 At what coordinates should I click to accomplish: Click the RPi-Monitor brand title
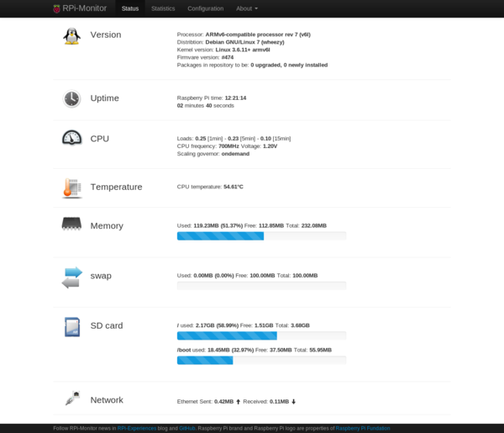click(x=85, y=8)
